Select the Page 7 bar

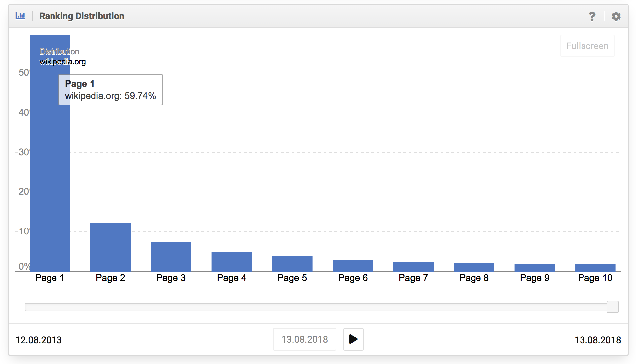tap(413, 267)
